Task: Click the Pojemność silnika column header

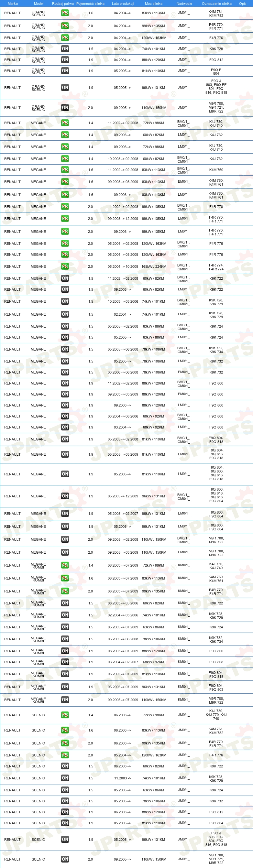Action: [90, 3]
